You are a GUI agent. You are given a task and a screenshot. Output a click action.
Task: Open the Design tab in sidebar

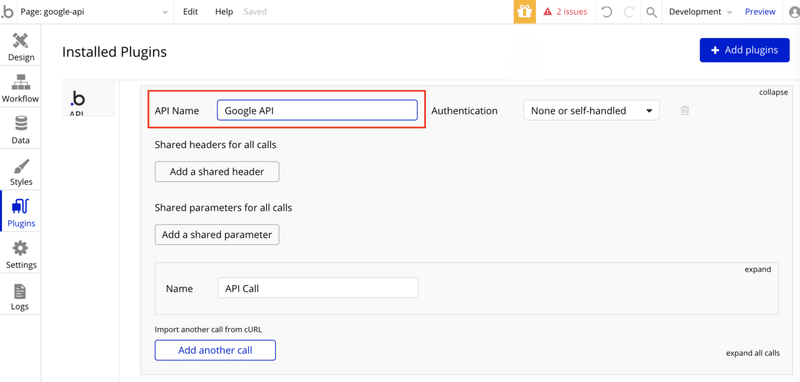pos(21,46)
